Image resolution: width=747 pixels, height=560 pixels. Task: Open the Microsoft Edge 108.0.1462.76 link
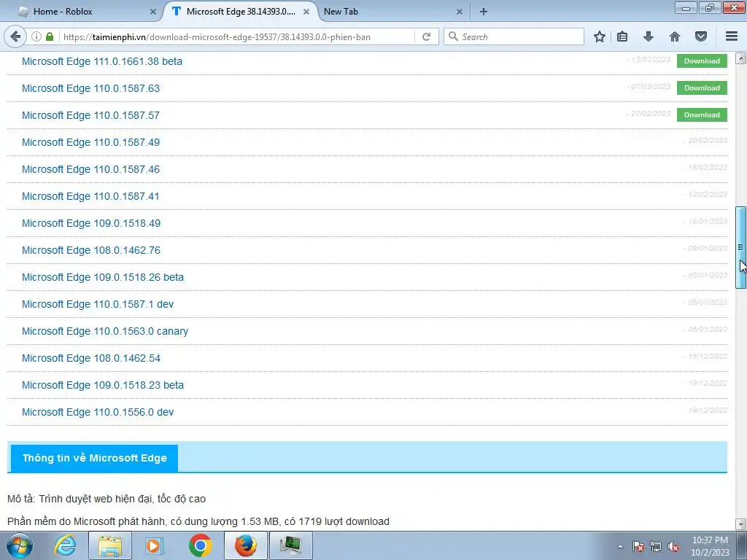pyautogui.click(x=91, y=250)
